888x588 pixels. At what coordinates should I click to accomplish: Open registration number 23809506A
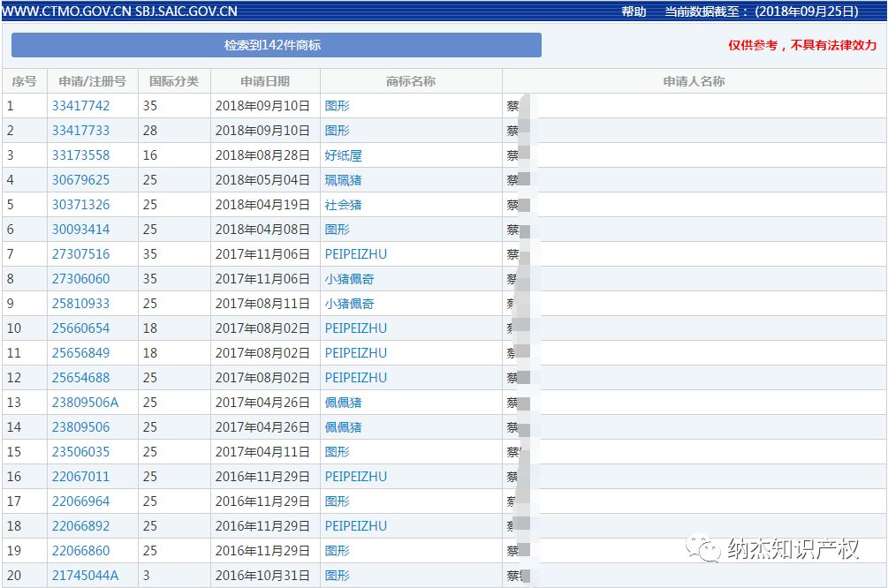click(85, 403)
